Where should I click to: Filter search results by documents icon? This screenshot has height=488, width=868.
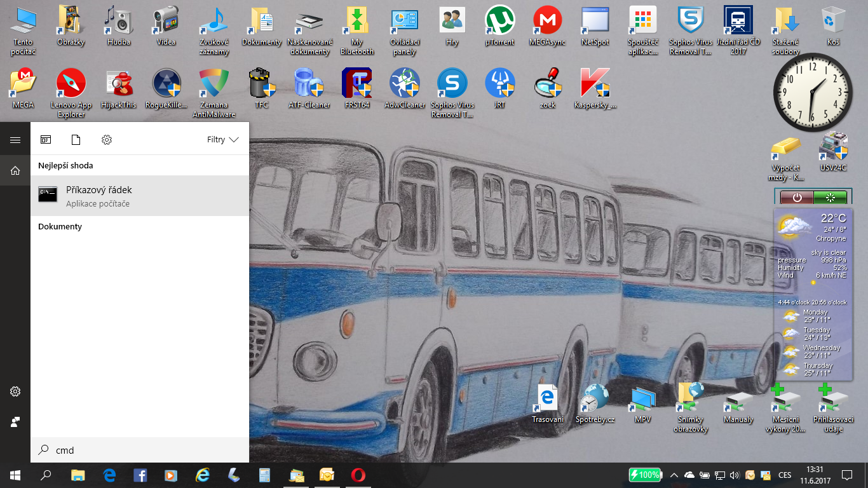click(76, 140)
